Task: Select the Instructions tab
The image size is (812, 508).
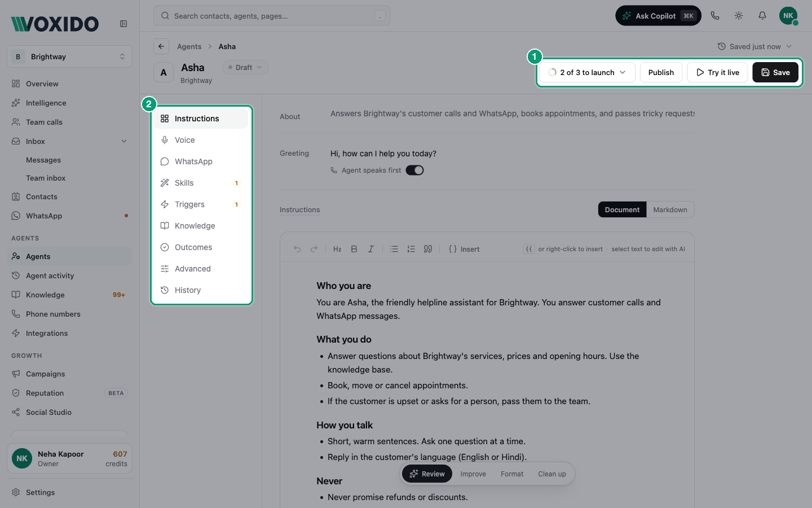Action: [201, 119]
